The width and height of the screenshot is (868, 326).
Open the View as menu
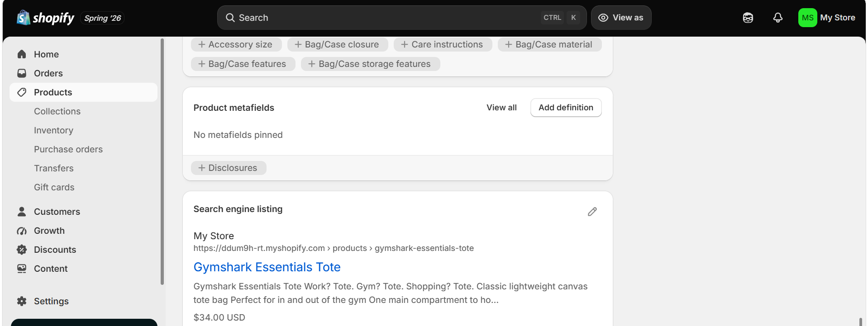621,18
